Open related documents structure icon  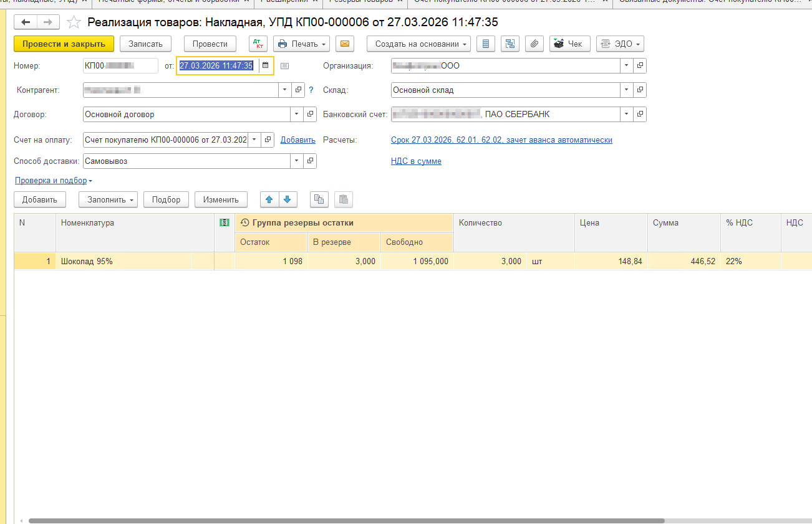510,44
